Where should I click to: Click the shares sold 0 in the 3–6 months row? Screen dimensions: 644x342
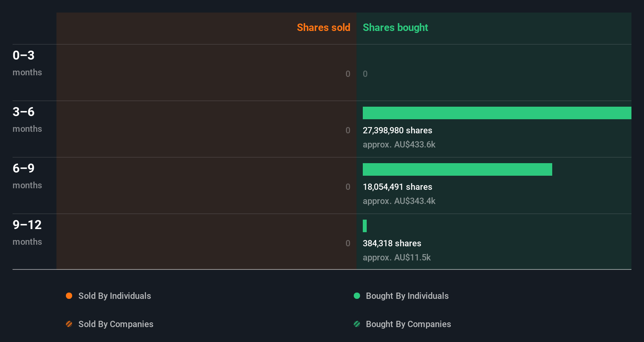point(348,130)
